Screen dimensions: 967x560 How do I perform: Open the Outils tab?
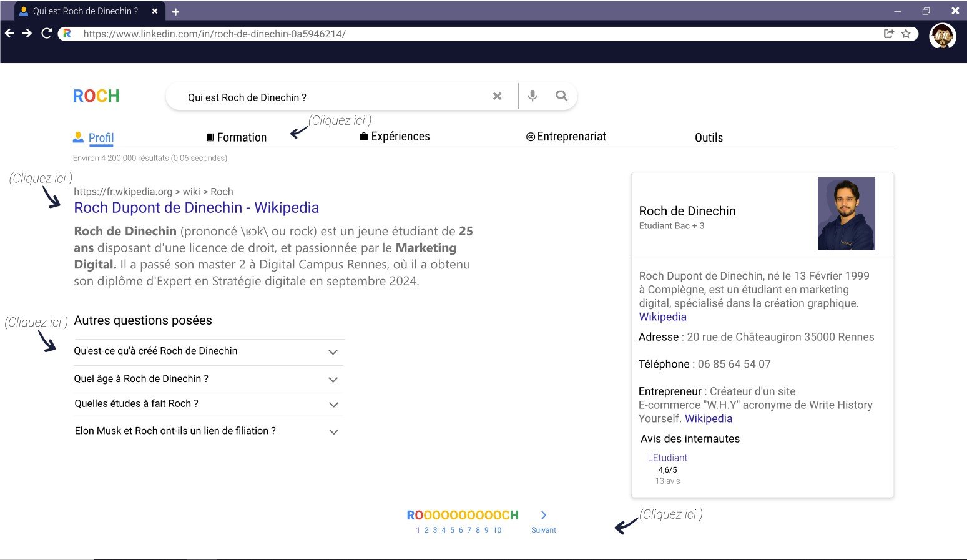click(709, 137)
